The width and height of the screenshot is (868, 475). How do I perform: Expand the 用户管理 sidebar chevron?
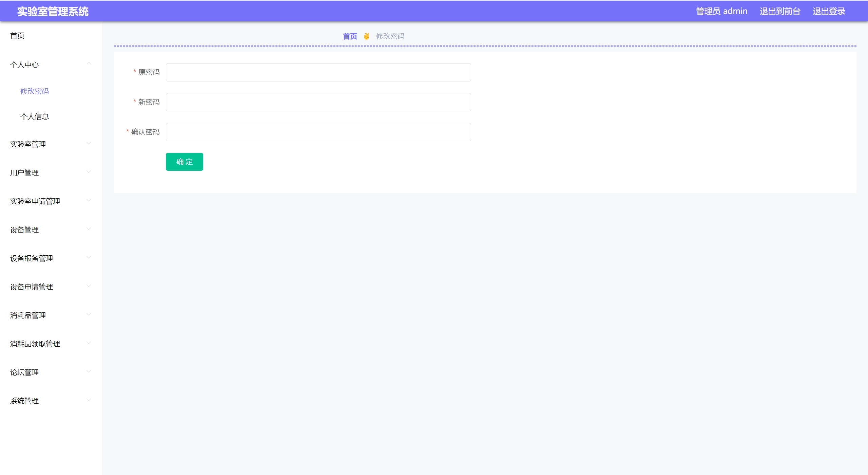[89, 172]
